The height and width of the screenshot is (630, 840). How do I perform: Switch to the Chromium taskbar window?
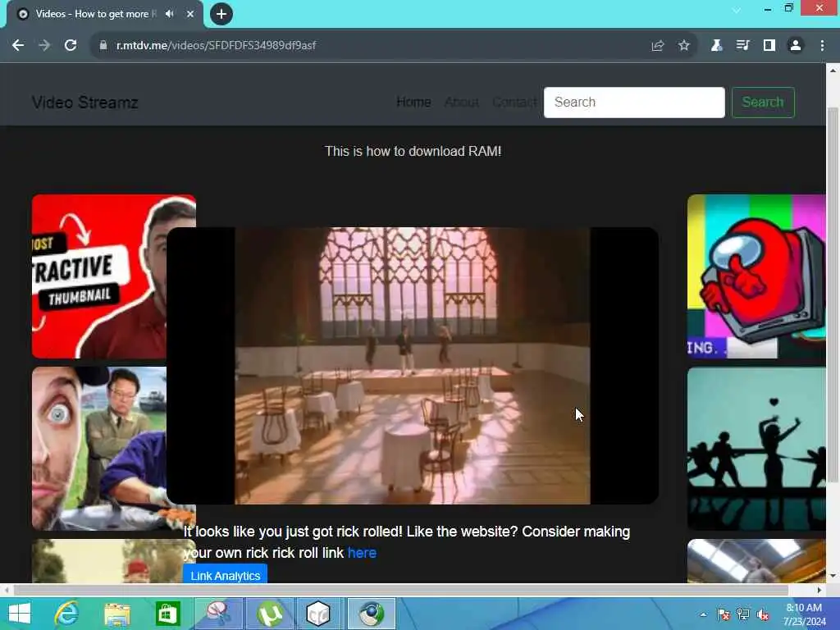(x=372, y=614)
